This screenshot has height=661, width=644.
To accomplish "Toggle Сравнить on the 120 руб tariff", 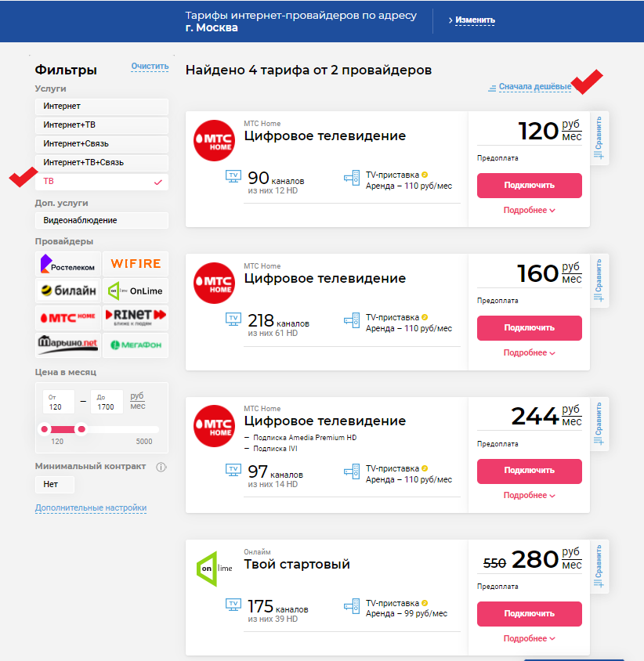I will (x=599, y=137).
